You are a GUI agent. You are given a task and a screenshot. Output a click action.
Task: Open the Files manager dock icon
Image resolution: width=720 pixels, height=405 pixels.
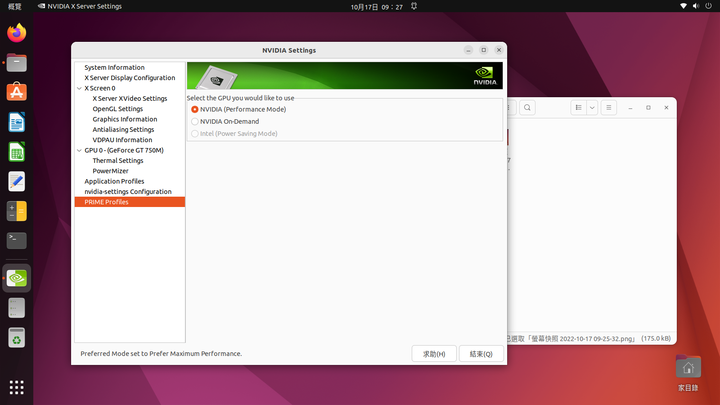(x=17, y=62)
